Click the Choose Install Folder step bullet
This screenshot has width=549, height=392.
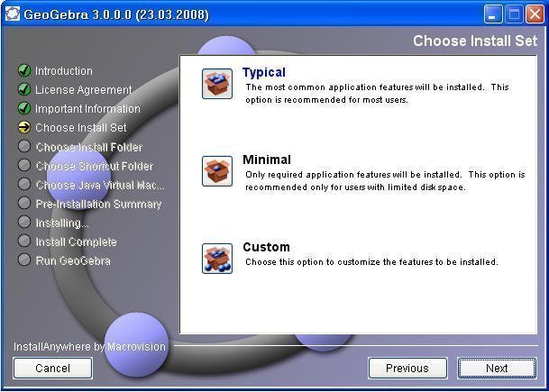24,146
